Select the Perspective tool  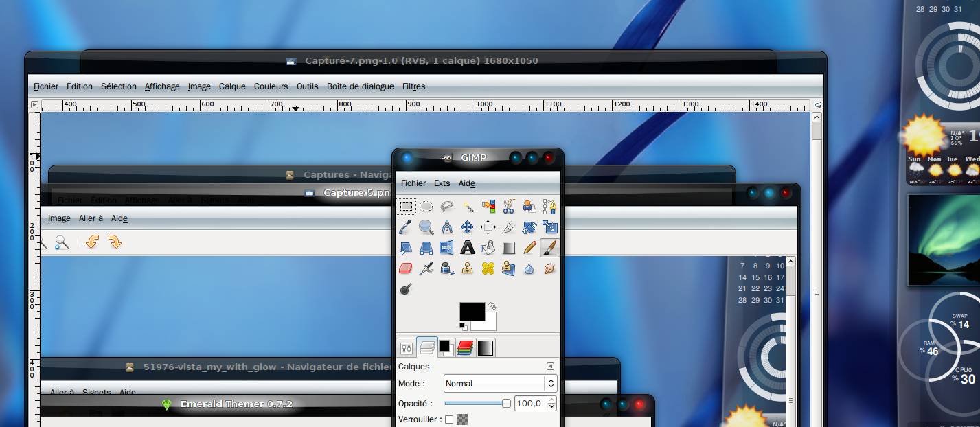(426, 247)
